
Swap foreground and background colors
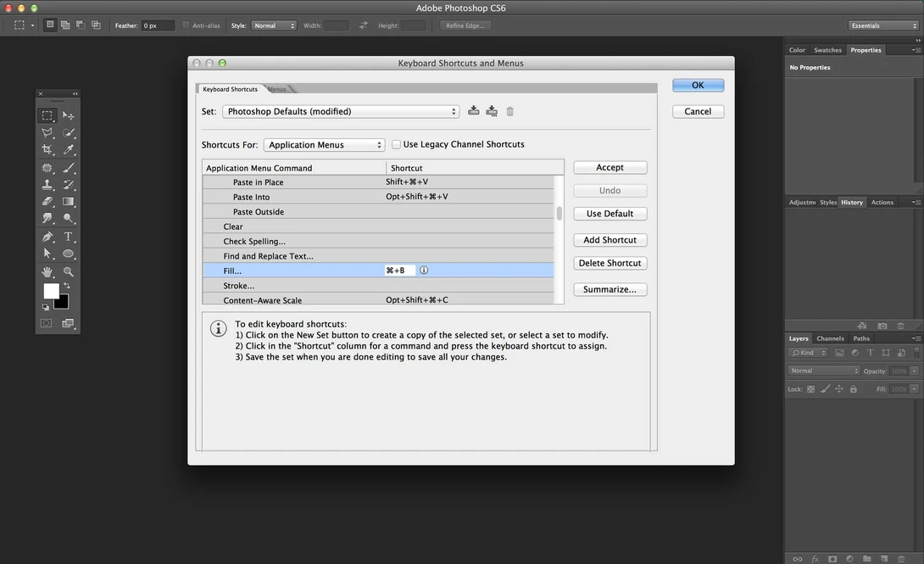pos(67,286)
